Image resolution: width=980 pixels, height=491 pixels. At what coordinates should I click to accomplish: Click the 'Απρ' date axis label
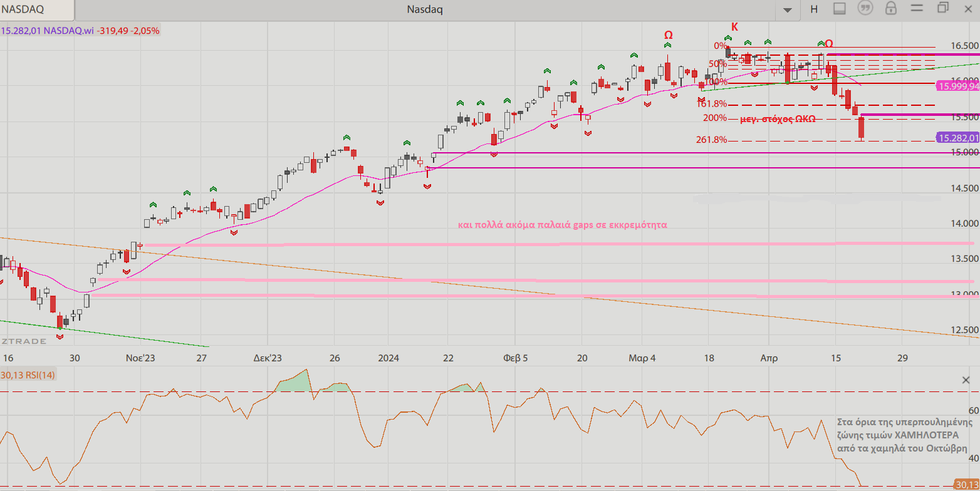click(x=769, y=358)
